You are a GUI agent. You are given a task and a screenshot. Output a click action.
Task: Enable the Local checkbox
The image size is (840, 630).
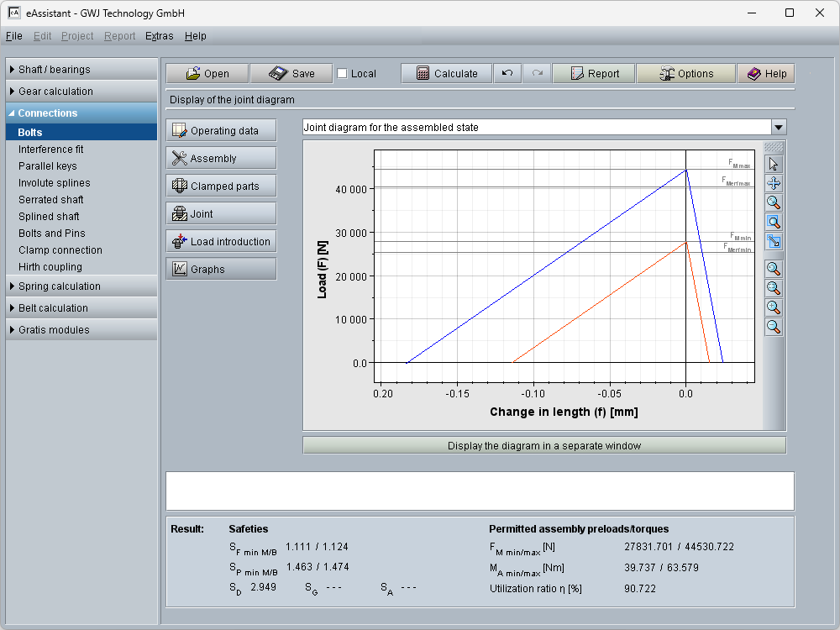click(342, 74)
